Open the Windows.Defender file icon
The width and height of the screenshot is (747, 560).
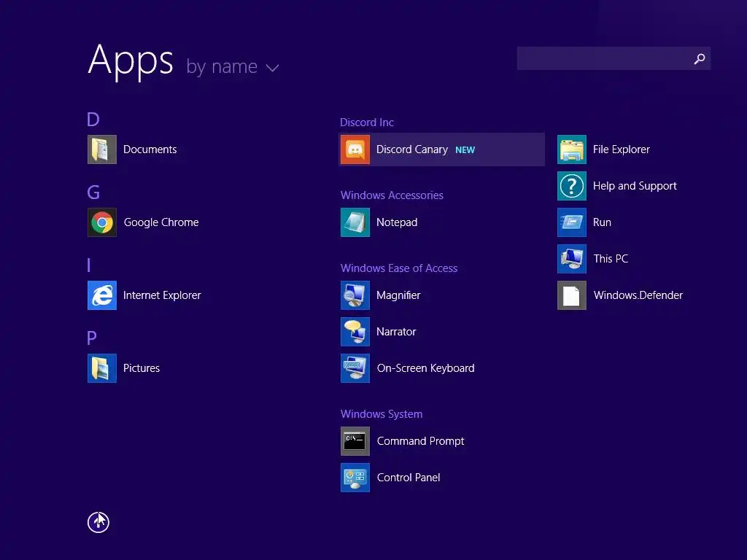(x=572, y=295)
